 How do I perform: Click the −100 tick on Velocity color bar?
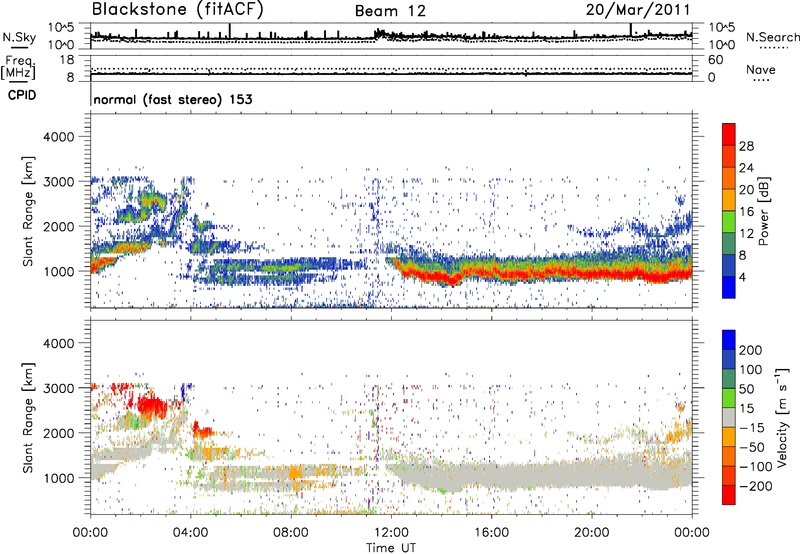pos(756,466)
